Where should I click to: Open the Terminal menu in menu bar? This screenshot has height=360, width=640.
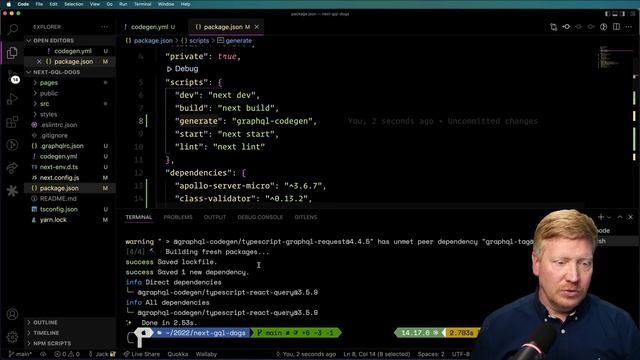[142, 4]
